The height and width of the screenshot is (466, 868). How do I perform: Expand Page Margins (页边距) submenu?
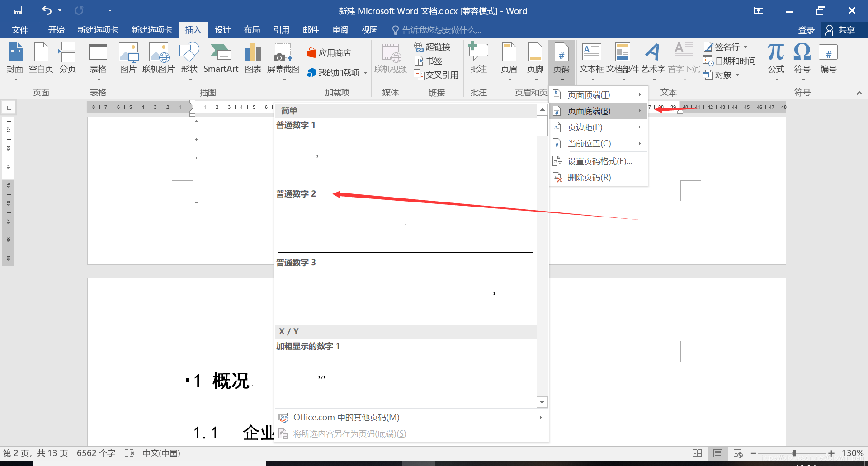tap(599, 127)
